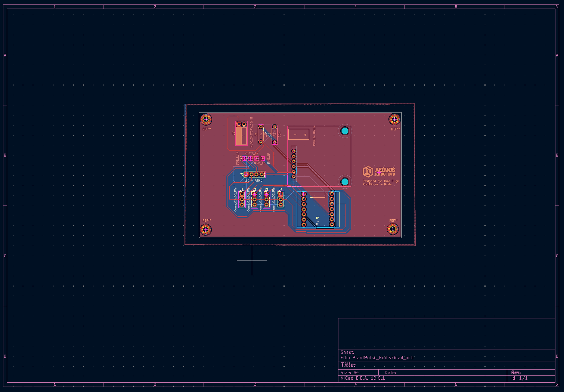Click the 'Title:' title block field
Image resolution: width=564 pixels, height=392 pixels.
(x=348, y=365)
